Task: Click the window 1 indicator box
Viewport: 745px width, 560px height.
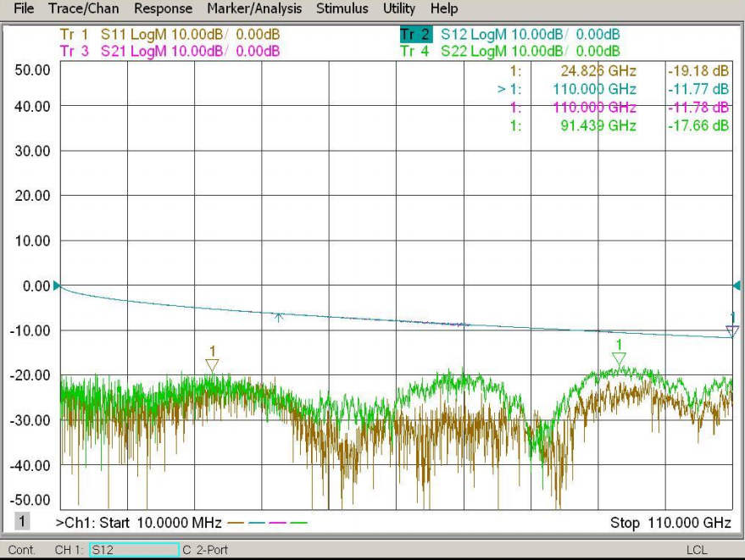Action: coord(24,522)
